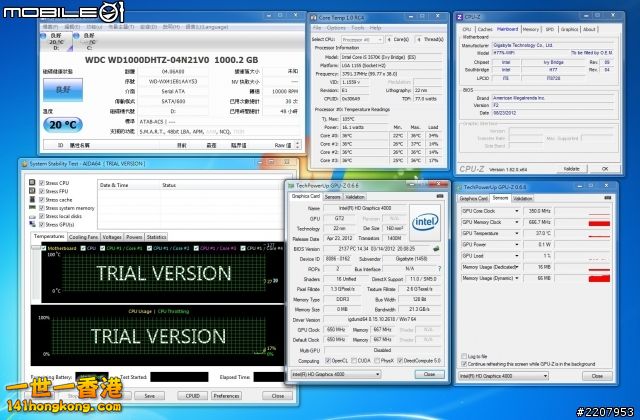Click the GPU-Z Sensors window title icon
Screen dimensions: 640x420
click(x=460, y=186)
